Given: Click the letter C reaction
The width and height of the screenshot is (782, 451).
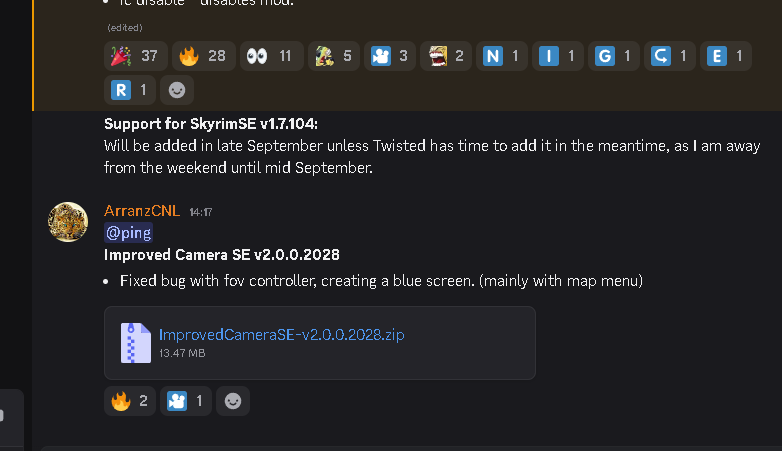Looking at the screenshot, I should pyautogui.click(x=670, y=56).
